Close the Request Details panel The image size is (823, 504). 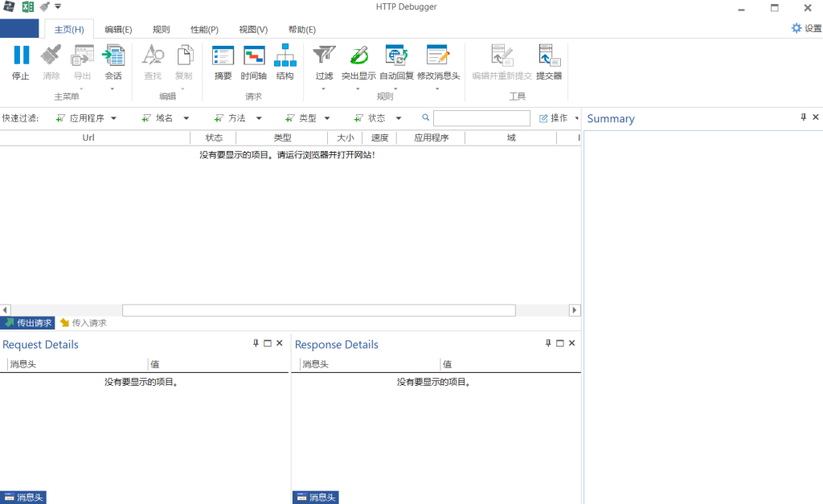coord(280,342)
